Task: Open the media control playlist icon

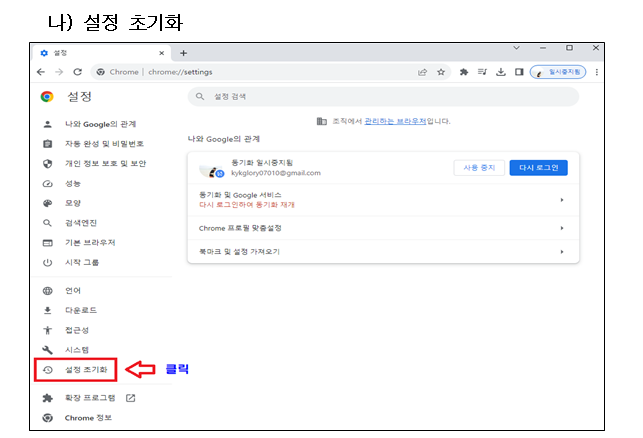Action: click(482, 72)
